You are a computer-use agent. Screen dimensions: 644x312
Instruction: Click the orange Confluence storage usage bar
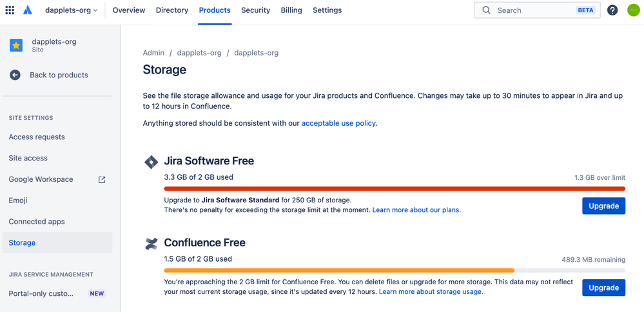click(339, 271)
